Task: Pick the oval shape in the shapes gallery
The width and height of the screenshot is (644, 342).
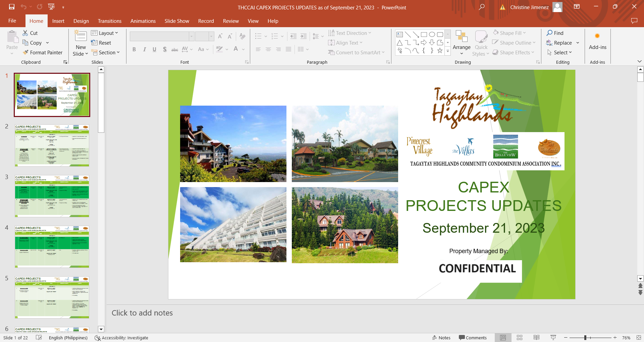Action: (x=432, y=34)
